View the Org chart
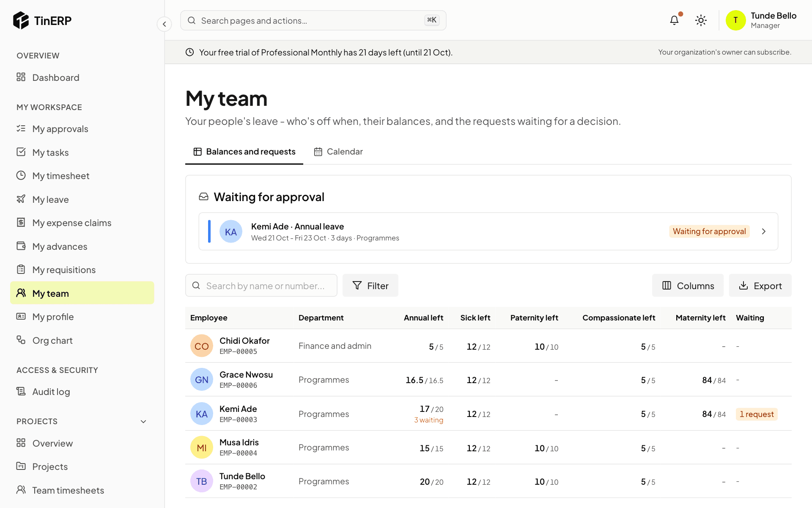Screen dimensions: 812x508 click(x=82, y=340)
